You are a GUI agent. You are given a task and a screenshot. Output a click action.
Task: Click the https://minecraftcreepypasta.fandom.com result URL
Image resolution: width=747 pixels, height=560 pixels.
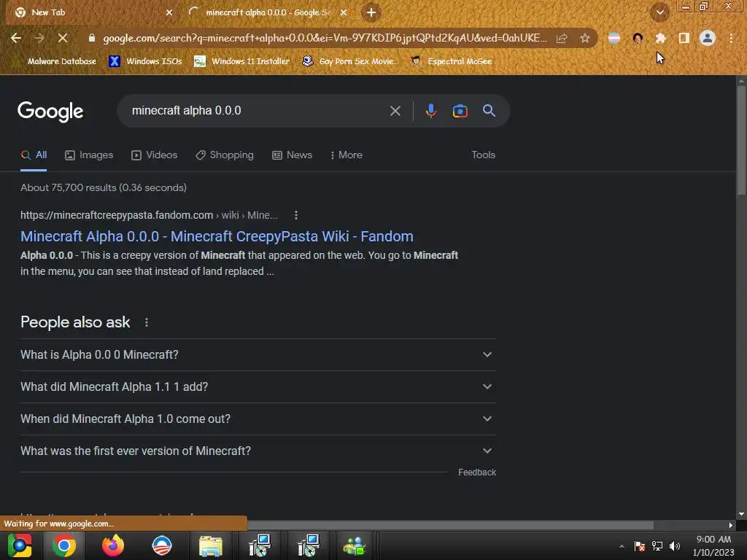click(x=117, y=215)
